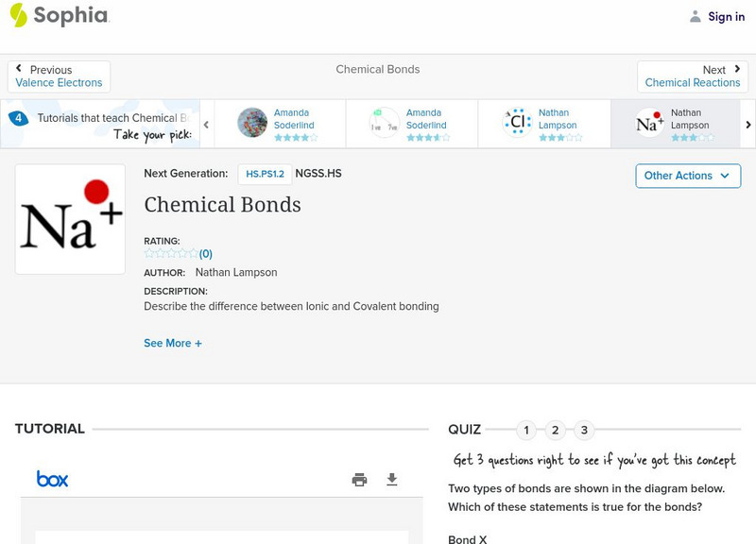Click the large Na+ tutorial image
Image resolution: width=756 pixels, height=544 pixels.
coord(70,219)
